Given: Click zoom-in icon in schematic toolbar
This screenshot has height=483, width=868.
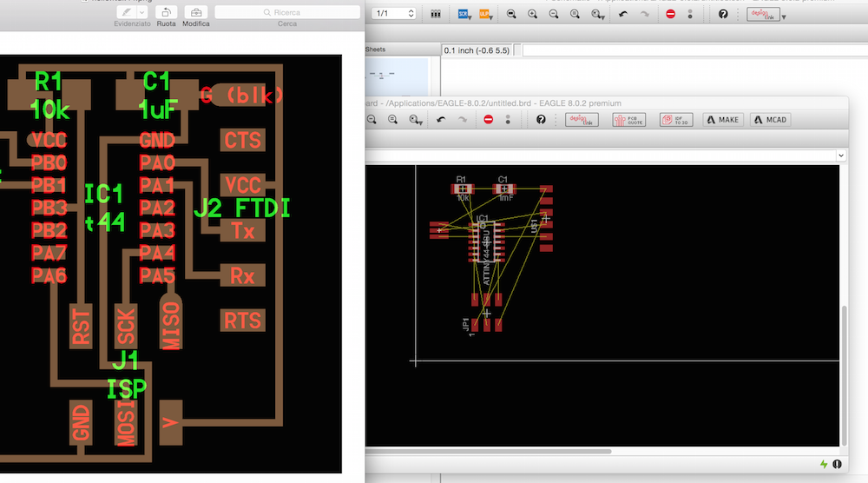Looking at the screenshot, I should (533, 14).
